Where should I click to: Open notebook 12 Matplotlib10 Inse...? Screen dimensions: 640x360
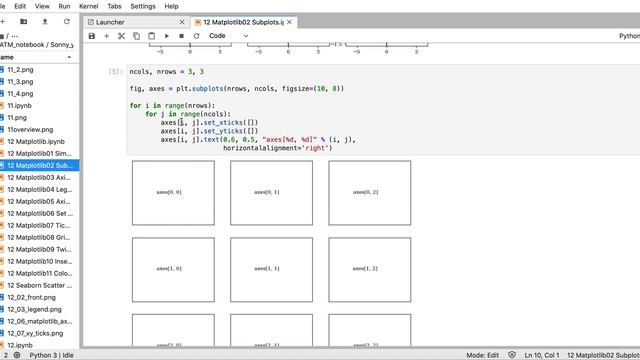coord(40,261)
